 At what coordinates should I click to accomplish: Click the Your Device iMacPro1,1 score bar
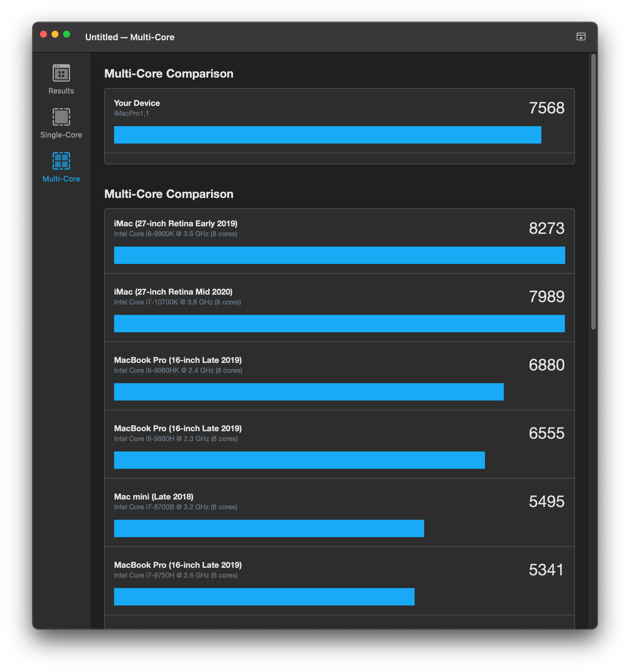327,135
